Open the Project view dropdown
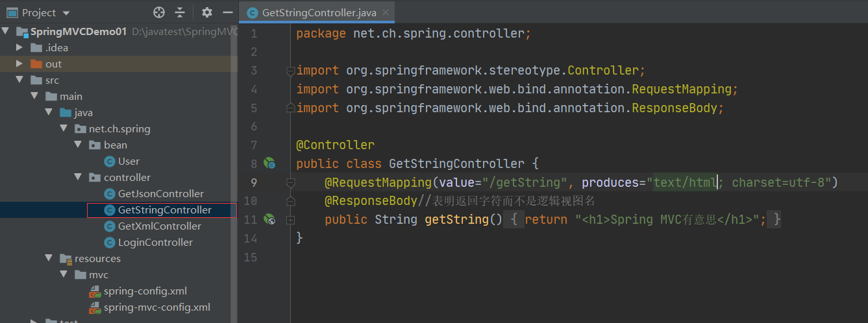 click(66, 13)
